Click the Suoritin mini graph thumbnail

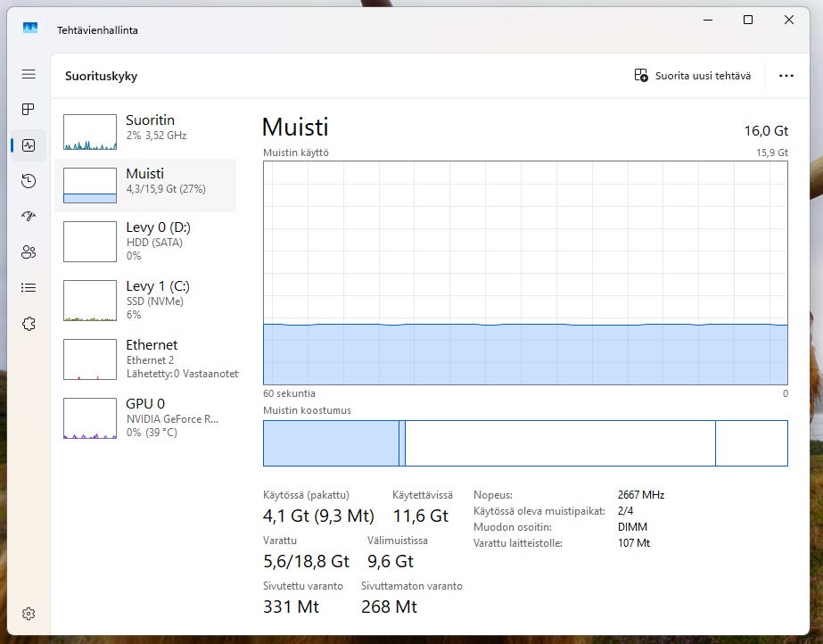[90, 132]
